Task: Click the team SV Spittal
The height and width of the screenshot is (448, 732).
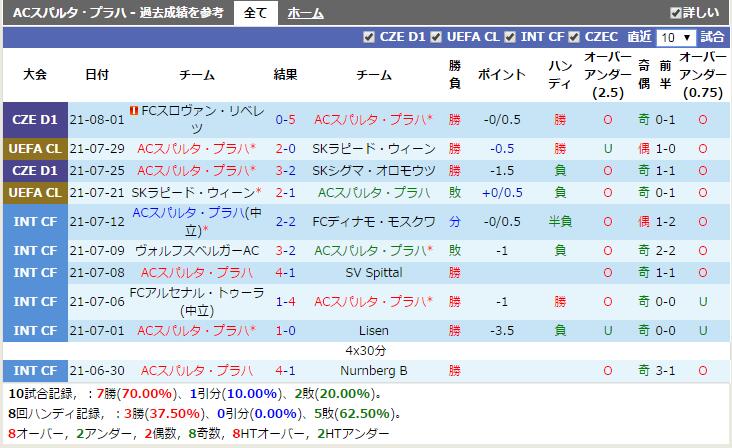Action: click(373, 273)
